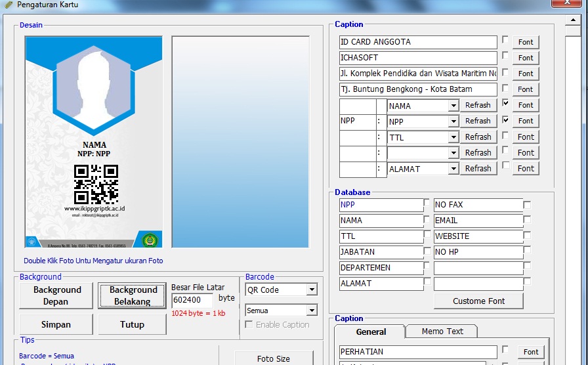The height and width of the screenshot is (365, 588).
Task: Click the Tj. Buntung Bengkong caption field
Action: [x=418, y=89]
